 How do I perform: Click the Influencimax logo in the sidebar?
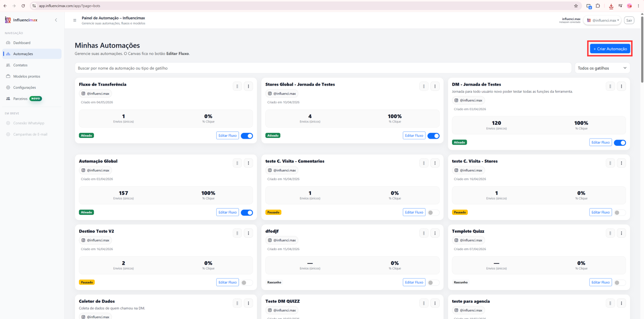pos(21,20)
